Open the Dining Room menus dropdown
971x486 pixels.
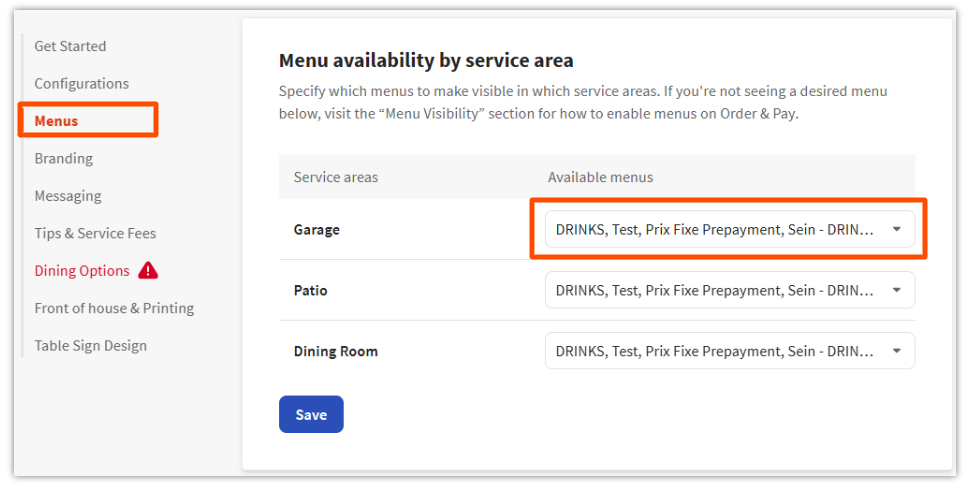click(715, 351)
